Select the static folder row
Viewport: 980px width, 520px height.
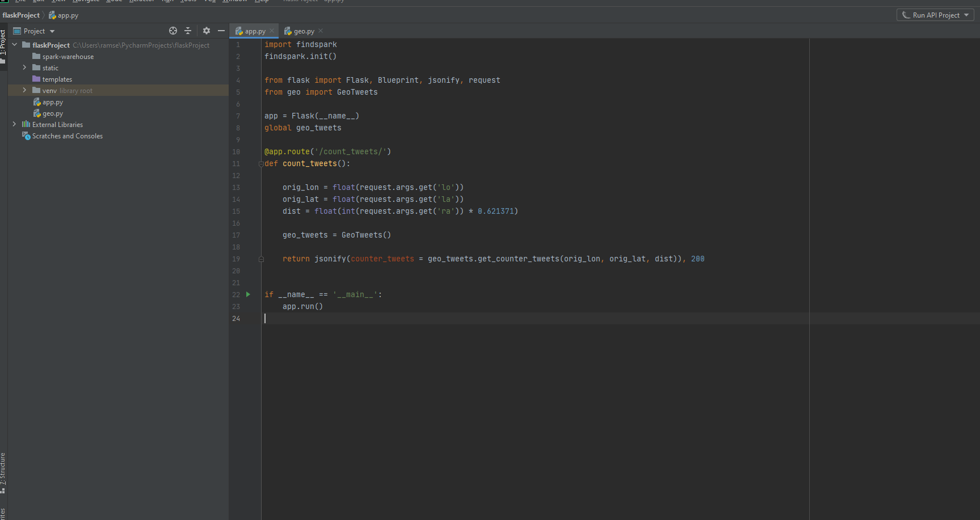point(118,67)
